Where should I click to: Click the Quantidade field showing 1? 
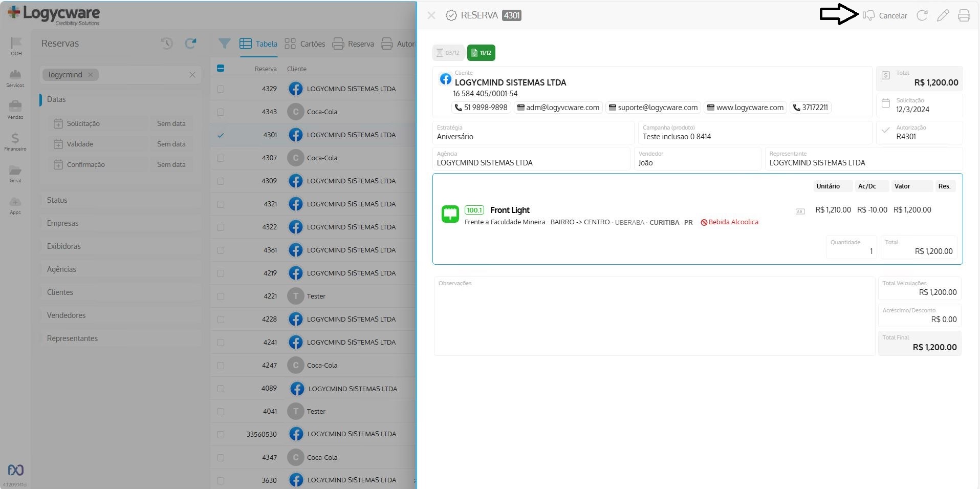click(852, 247)
